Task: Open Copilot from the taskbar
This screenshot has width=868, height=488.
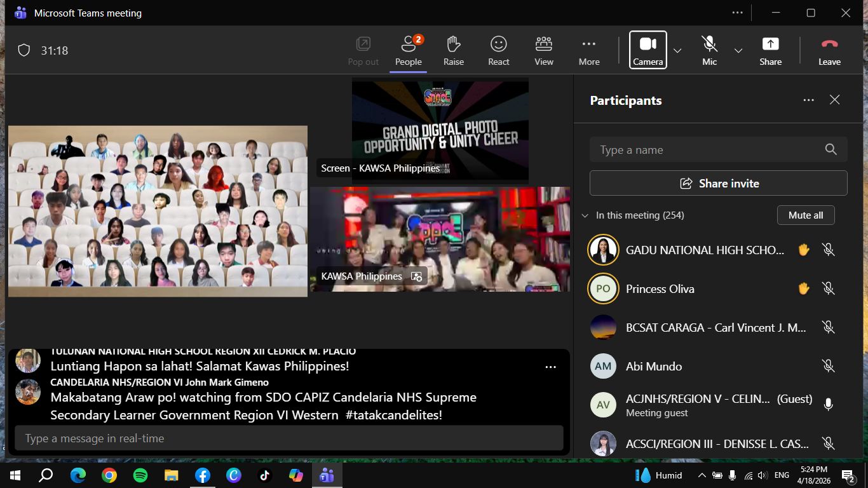Action: tap(295, 475)
